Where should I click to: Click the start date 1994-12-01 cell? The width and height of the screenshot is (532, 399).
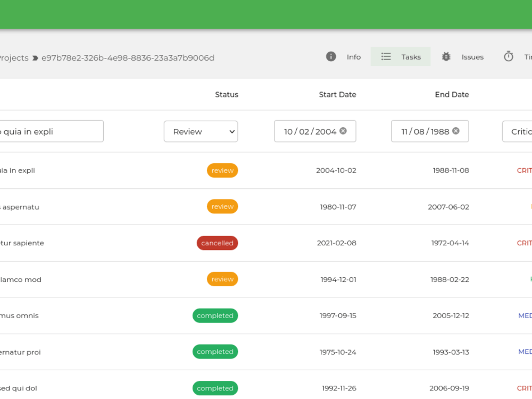point(338,280)
